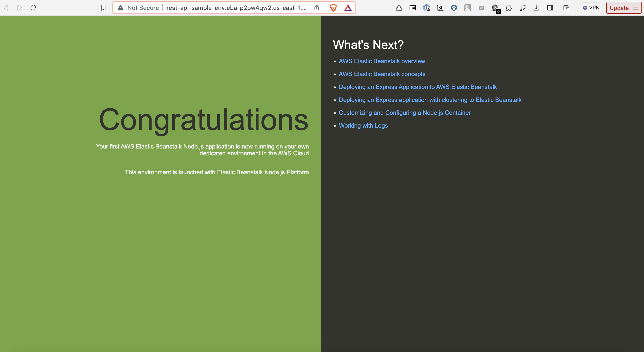
Task: Click the Brave Shields lion icon
Action: (333, 8)
